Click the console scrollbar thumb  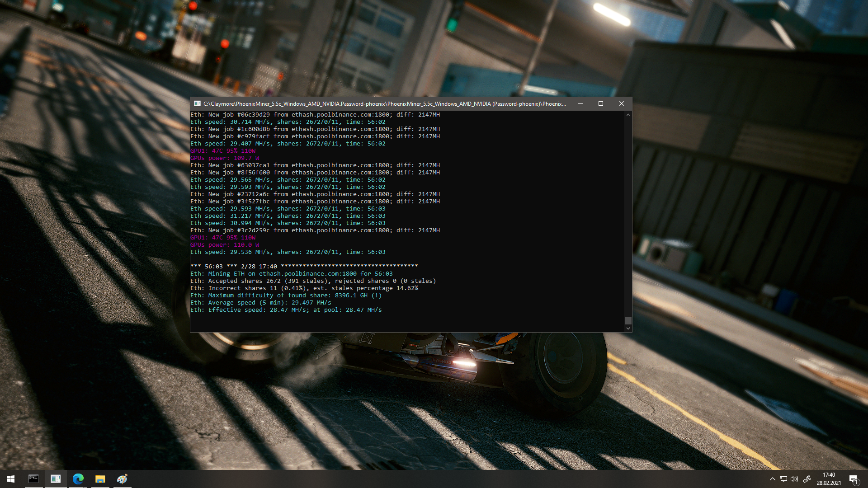pyautogui.click(x=628, y=320)
